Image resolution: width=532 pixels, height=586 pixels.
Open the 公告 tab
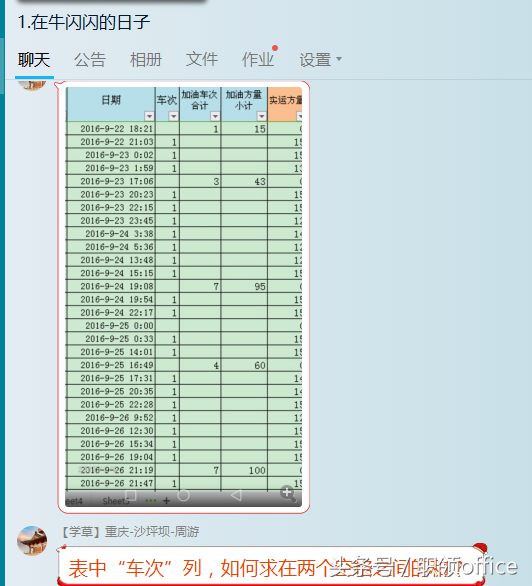tap(90, 60)
